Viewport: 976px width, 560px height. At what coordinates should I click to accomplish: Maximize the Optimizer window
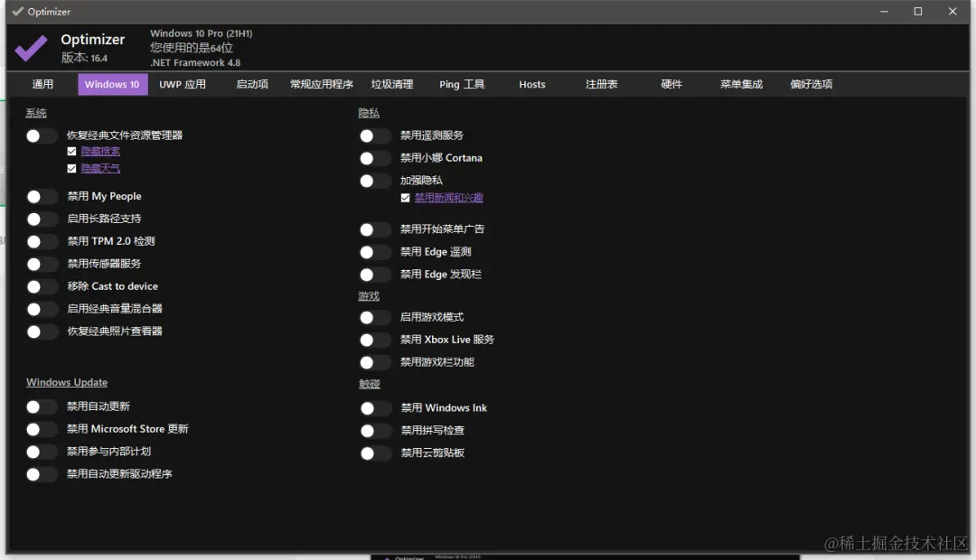918,11
